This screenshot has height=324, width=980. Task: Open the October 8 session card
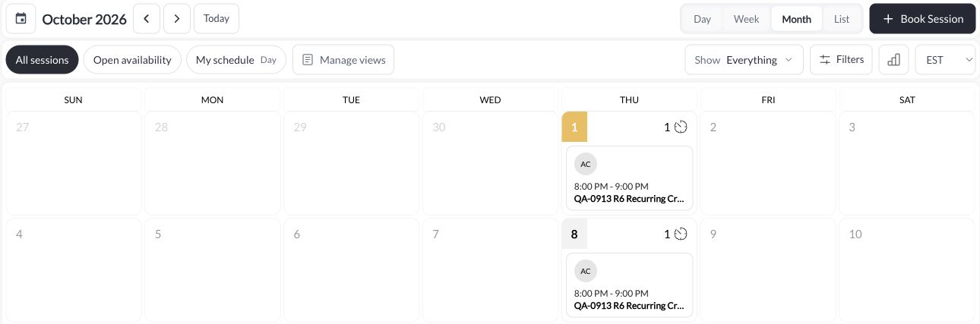click(x=630, y=285)
